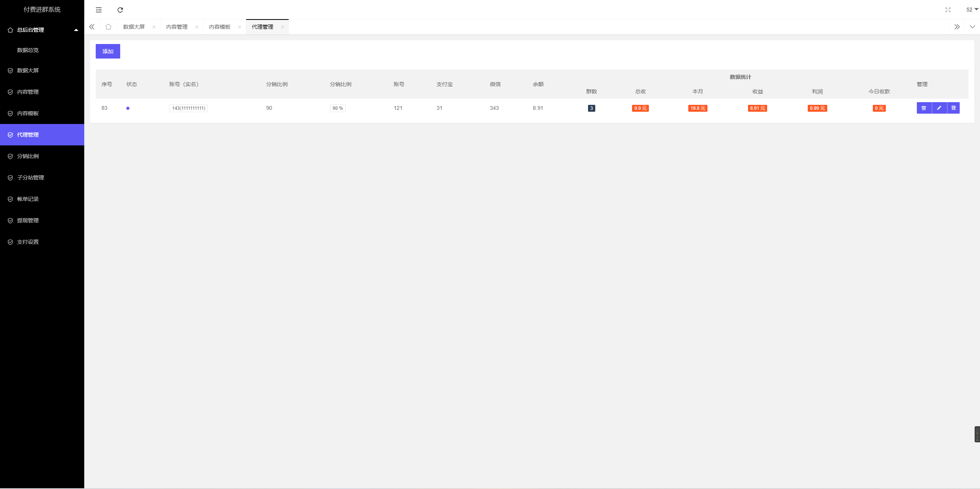The width and height of the screenshot is (980, 489).
Task: Click the refresh page icon
Action: [x=120, y=10]
